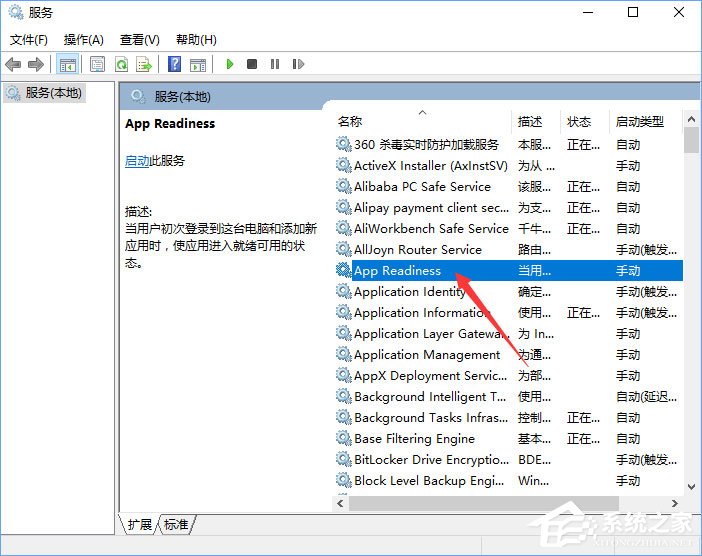
Task: Click gear icon of Application Identity row
Action: [344, 291]
